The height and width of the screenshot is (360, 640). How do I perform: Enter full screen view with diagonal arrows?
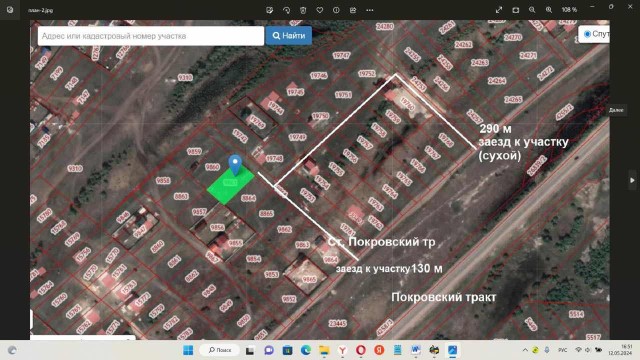pos(499,10)
